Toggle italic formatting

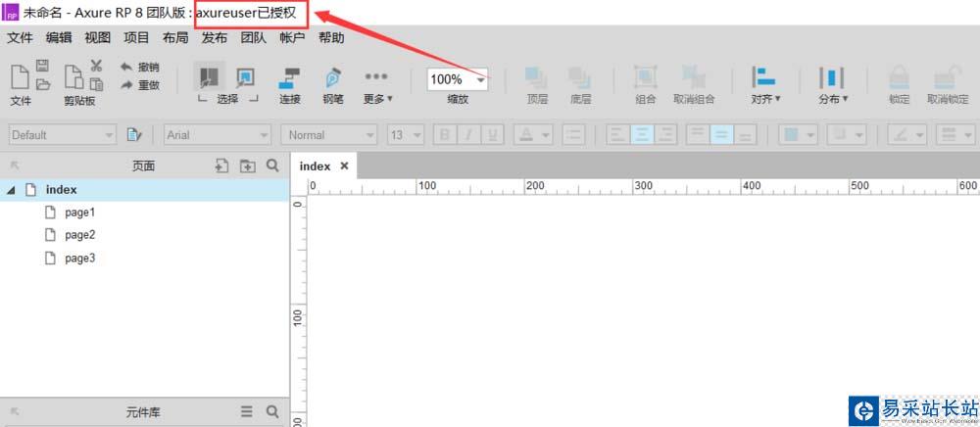[x=468, y=135]
